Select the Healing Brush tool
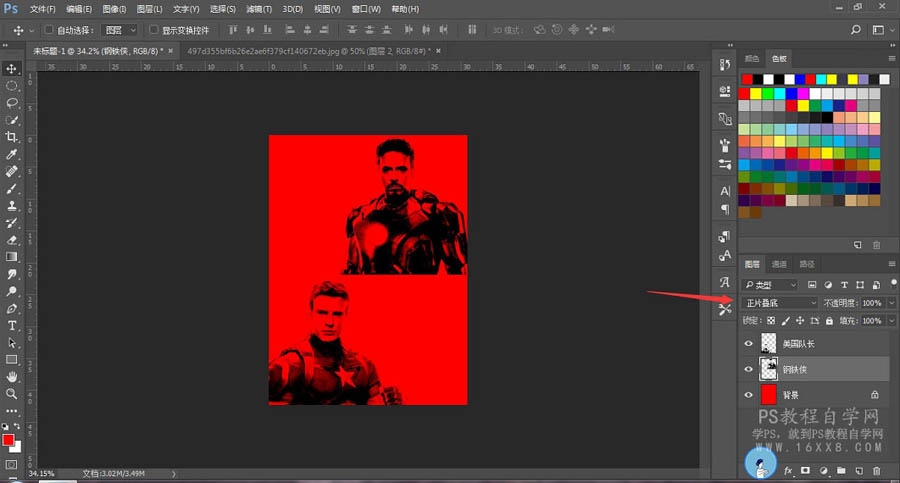This screenshot has height=483, width=900. click(x=11, y=171)
